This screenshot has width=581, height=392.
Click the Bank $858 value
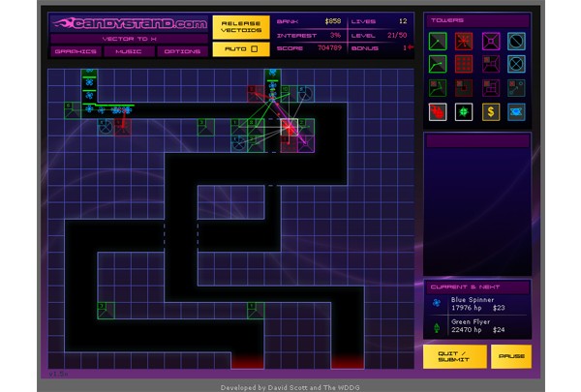click(333, 21)
